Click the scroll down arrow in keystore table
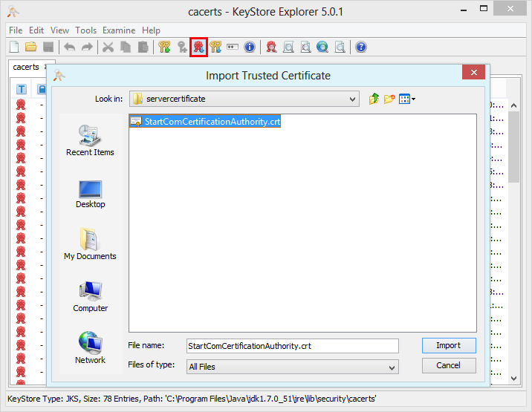The width and height of the screenshot is (532, 412). point(513,378)
